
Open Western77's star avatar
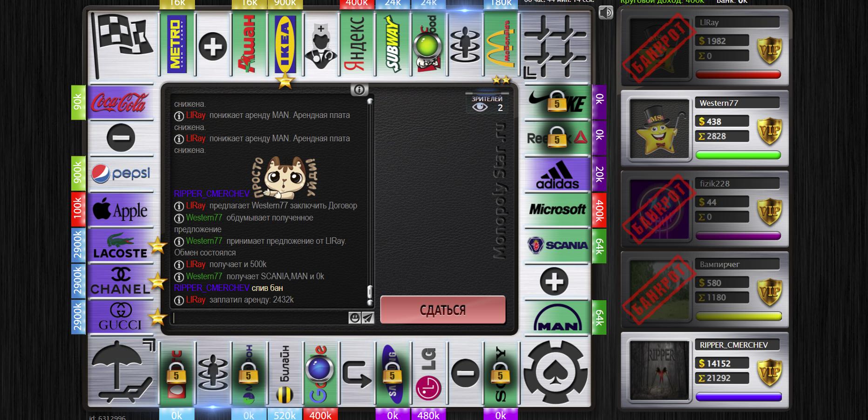(659, 129)
